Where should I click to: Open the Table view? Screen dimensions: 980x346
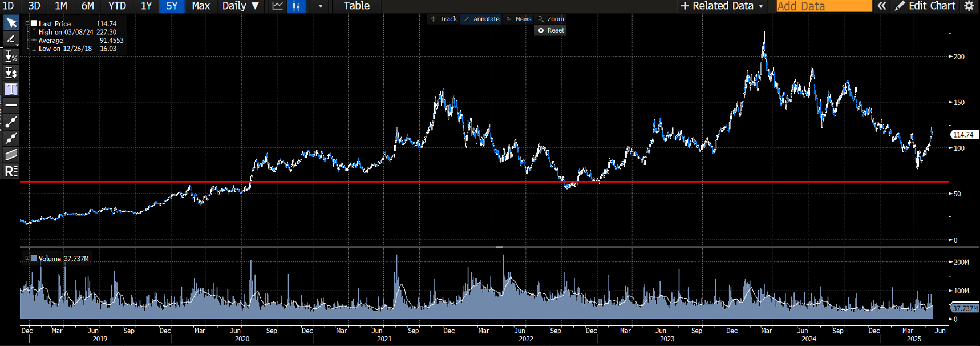click(x=357, y=6)
